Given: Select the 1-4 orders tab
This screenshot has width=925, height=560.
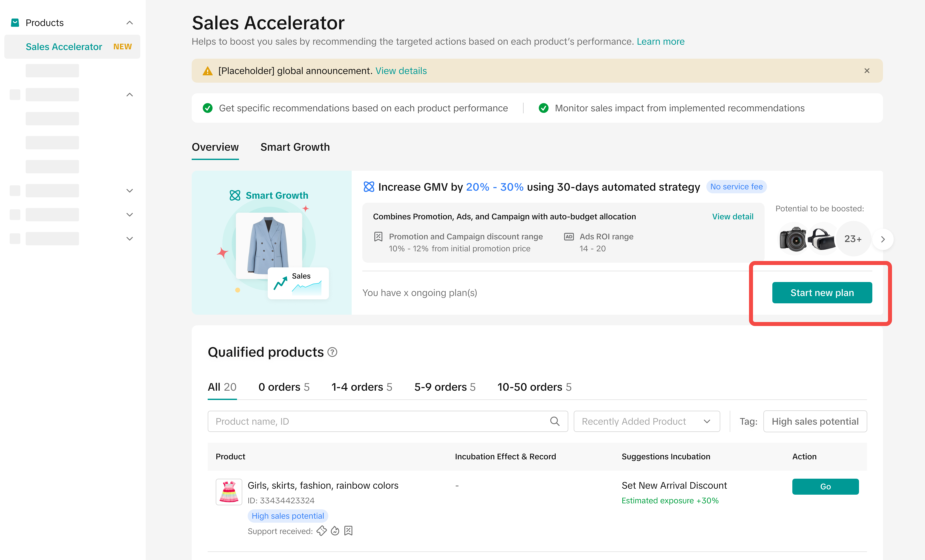Looking at the screenshot, I should pyautogui.click(x=362, y=387).
